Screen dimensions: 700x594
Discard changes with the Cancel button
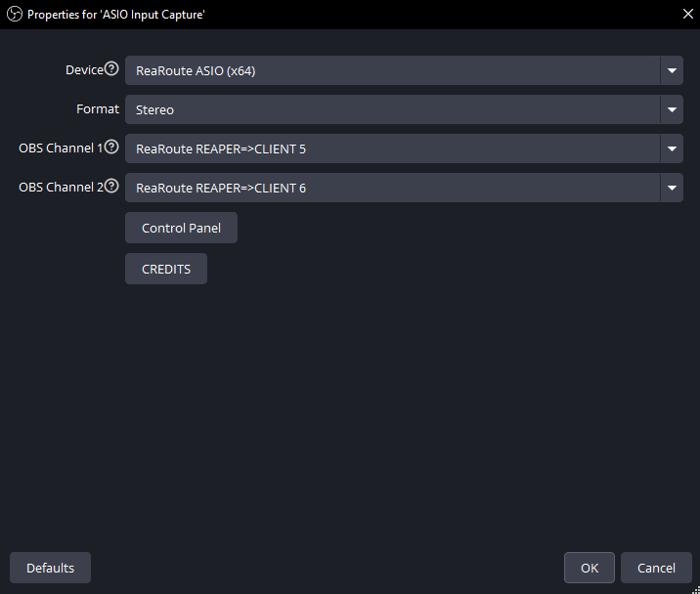[656, 568]
